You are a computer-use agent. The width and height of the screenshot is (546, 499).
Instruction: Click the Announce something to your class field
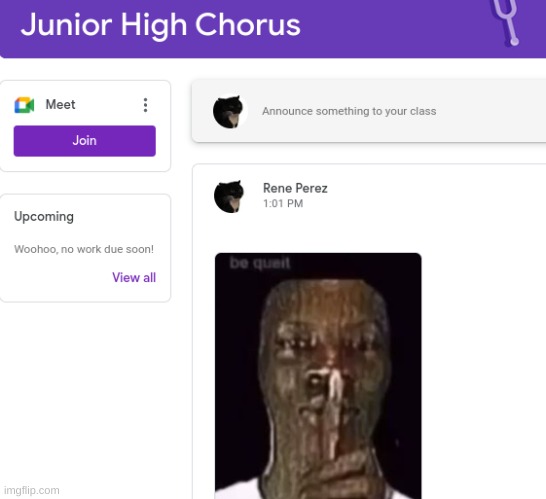[x=369, y=111]
